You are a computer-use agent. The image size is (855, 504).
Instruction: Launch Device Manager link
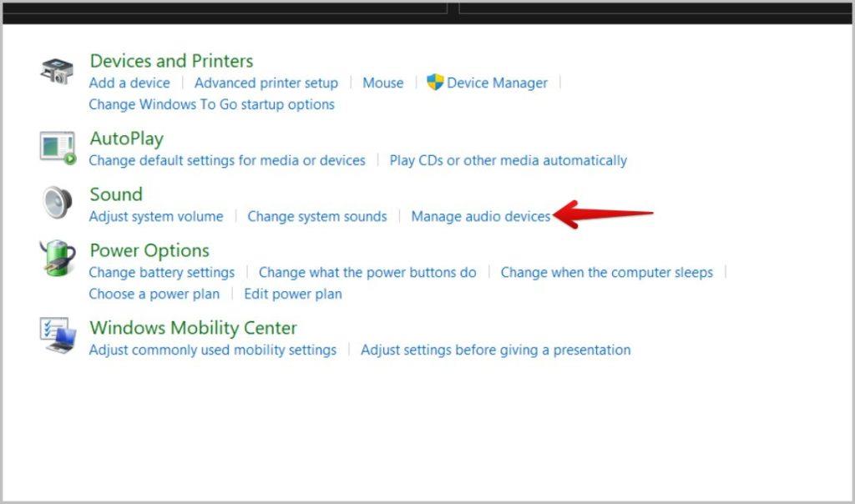click(497, 83)
